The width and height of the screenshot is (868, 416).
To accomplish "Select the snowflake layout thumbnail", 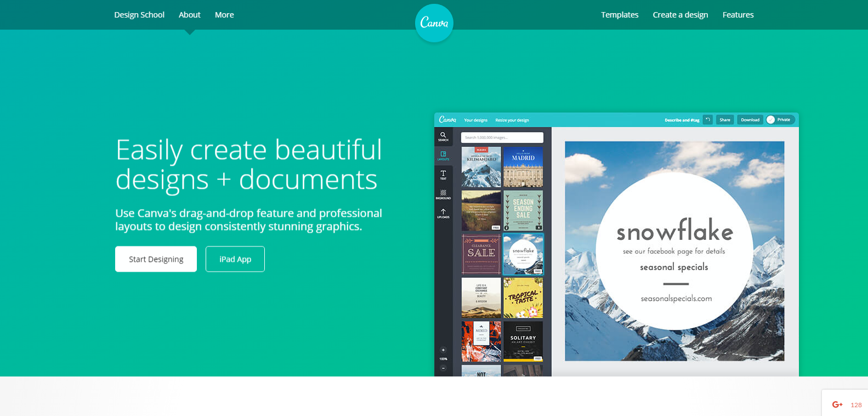I will 523,254.
